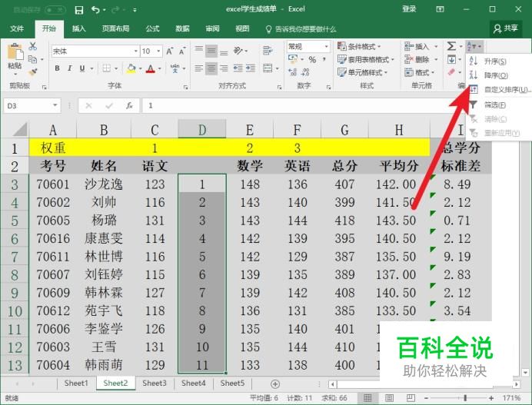Add a new sheet with plus button
This screenshot has height=405, width=532.
(275, 384)
